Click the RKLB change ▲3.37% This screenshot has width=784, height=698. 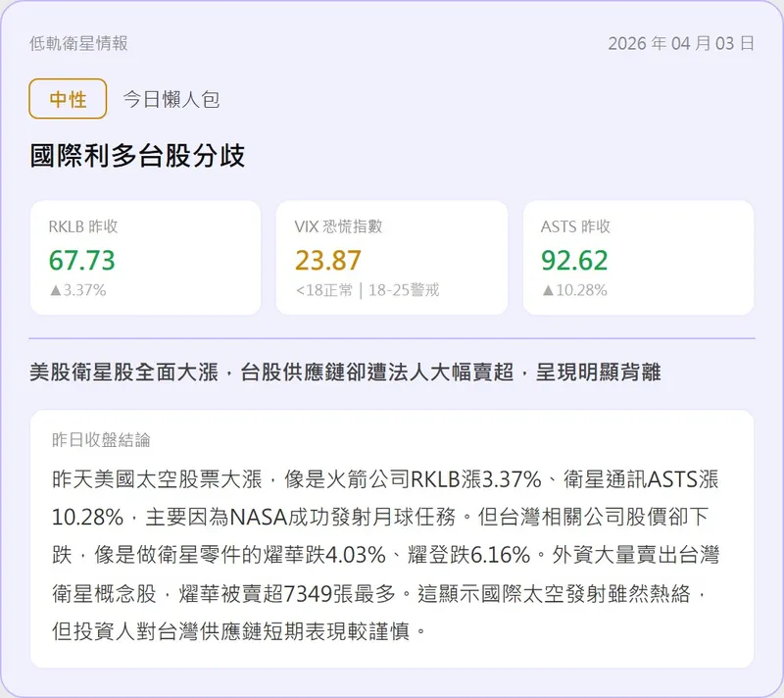click(x=78, y=290)
